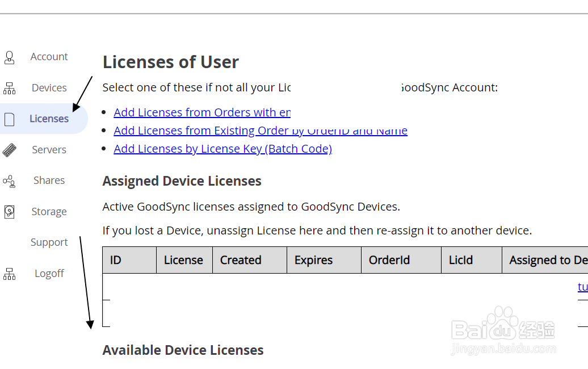This screenshot has height=369, width=588.
Task: Click the partially visible device link in table
Action: click(x=582, y=287)
